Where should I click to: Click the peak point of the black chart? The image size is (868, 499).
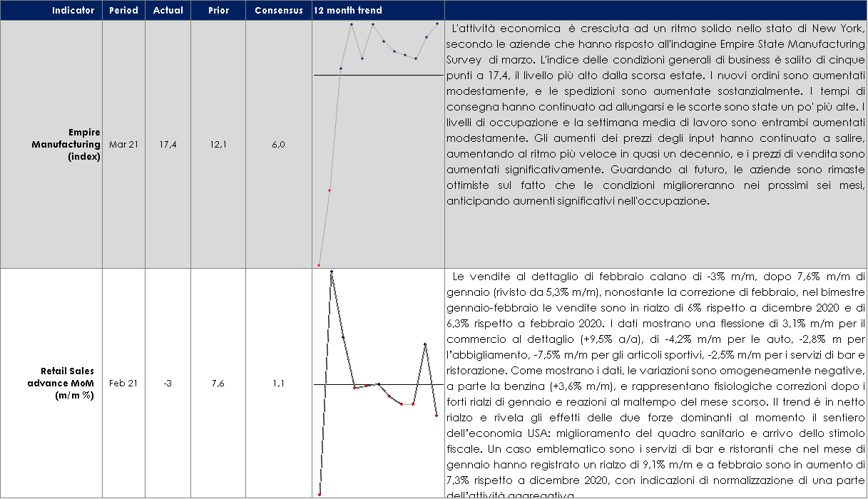point(331,272)
